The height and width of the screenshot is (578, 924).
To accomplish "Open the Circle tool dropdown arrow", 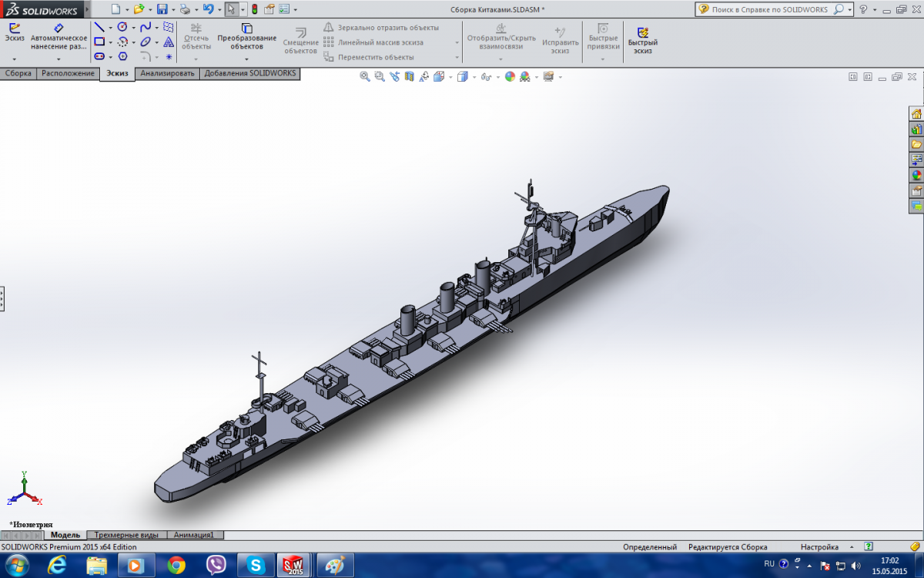I will (132, 27).
